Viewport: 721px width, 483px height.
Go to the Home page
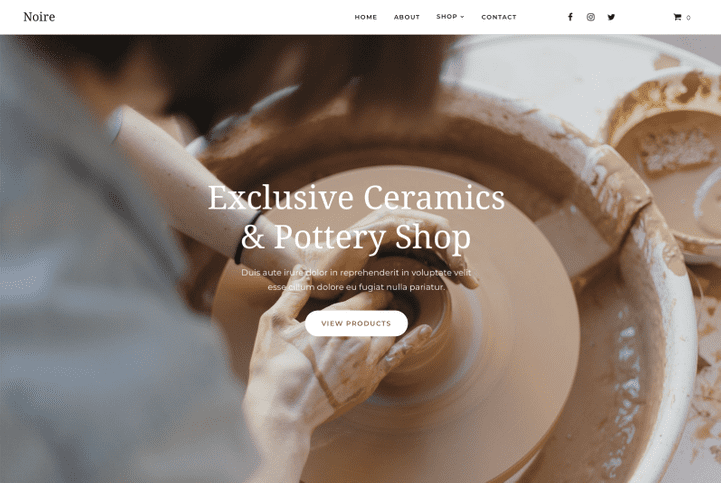tap(366, 17)
